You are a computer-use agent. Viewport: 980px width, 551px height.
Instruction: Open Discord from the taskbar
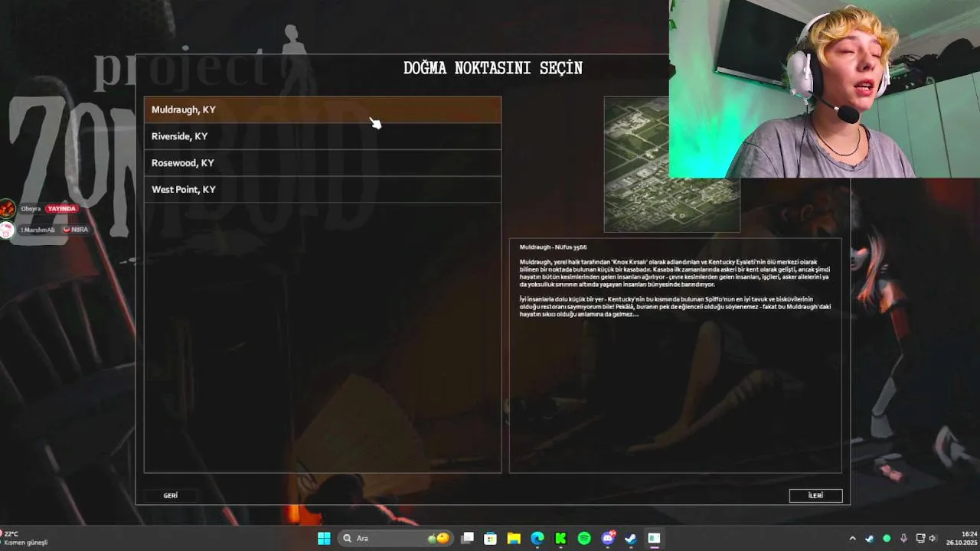(608, 538)
